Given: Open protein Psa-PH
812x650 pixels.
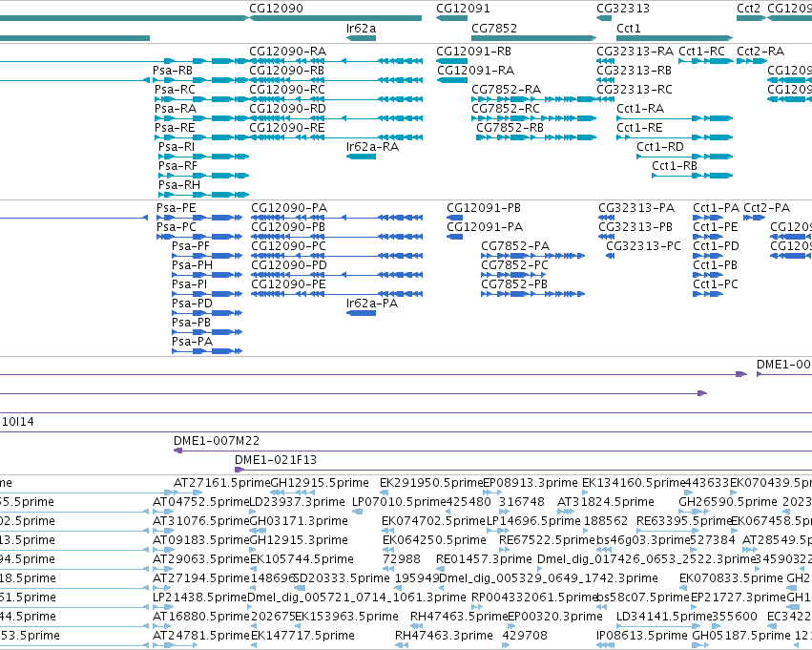Looking at the screenshot, I should pyautogui.click(x=192, y=265).
